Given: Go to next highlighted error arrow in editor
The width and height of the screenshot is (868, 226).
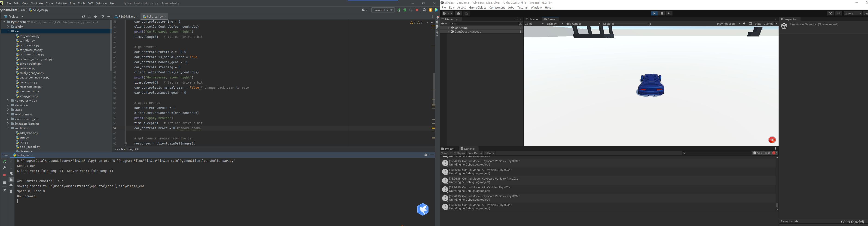Looking at the screenshot, I should coord(432,23).
